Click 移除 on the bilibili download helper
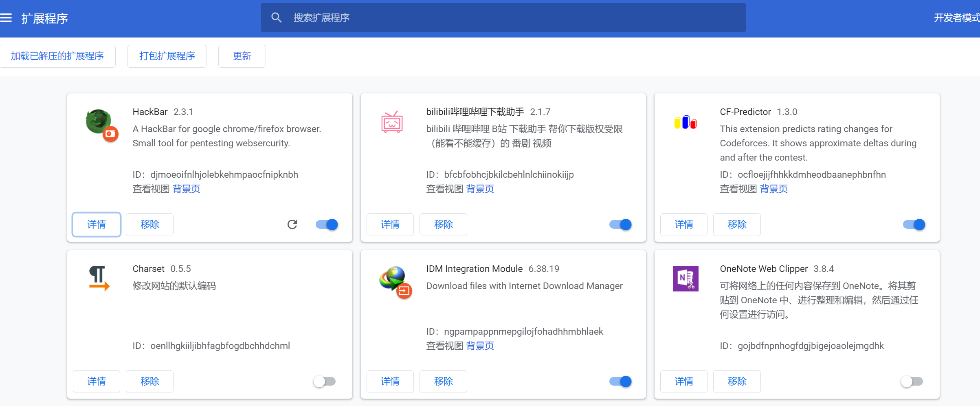This screenshot has height=406, width=980. pyautogui.click(x=443, y=224)
